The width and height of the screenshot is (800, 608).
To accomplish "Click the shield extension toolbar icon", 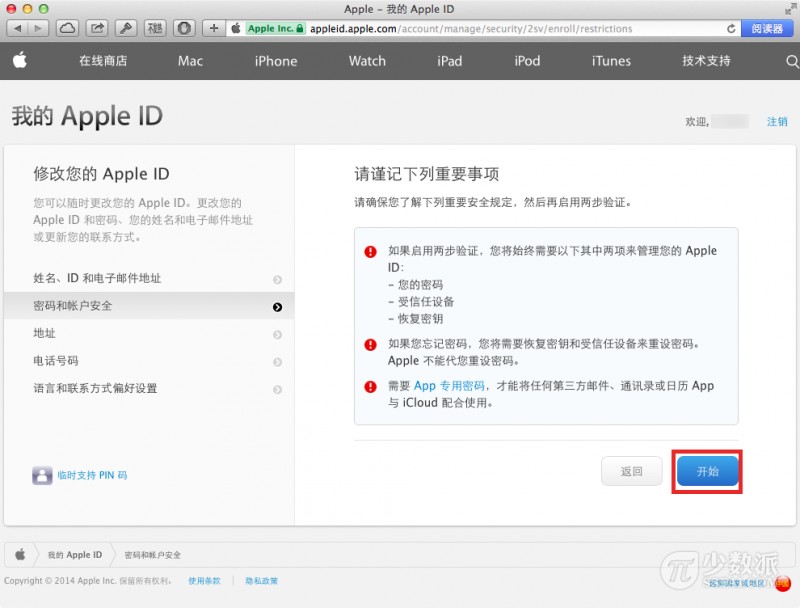I will pos(184,28).
